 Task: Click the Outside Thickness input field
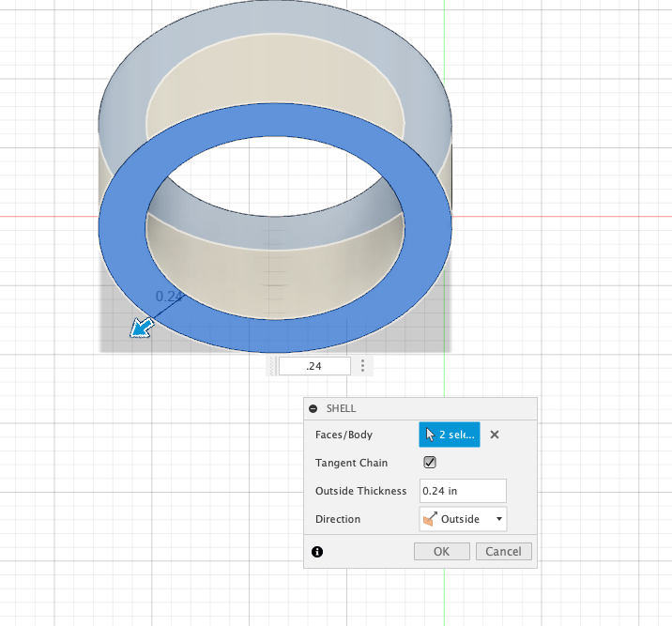(x=463, y=491)
